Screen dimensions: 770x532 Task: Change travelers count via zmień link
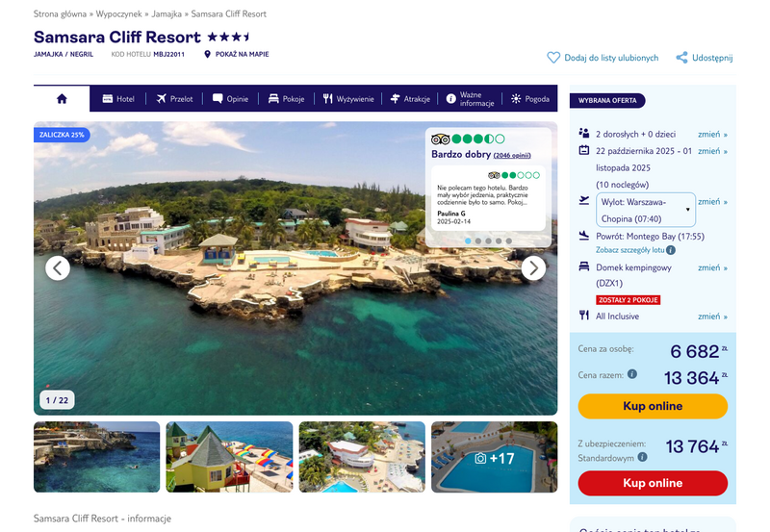coord(712,134)
